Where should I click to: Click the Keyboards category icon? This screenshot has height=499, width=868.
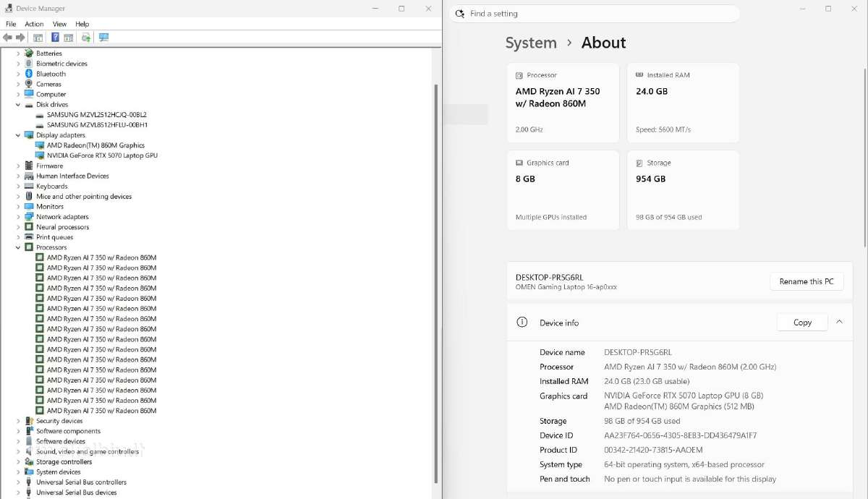click(x=29, y=186)
